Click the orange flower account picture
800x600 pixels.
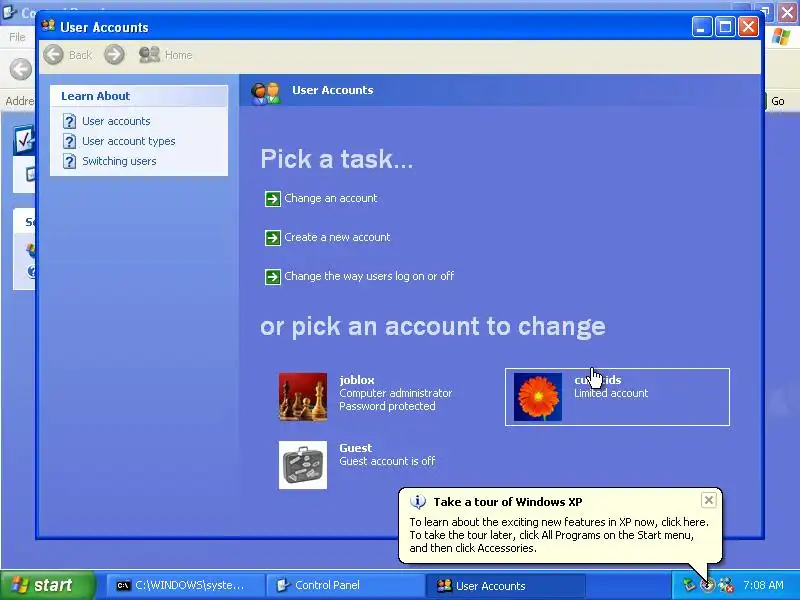(538, 397)
